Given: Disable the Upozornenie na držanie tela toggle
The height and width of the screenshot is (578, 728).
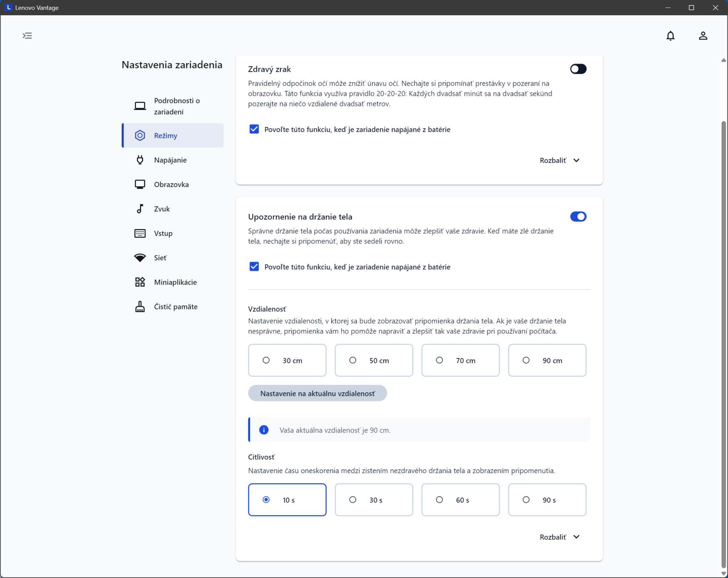Looking at the screenshot, I should (578, 217).
